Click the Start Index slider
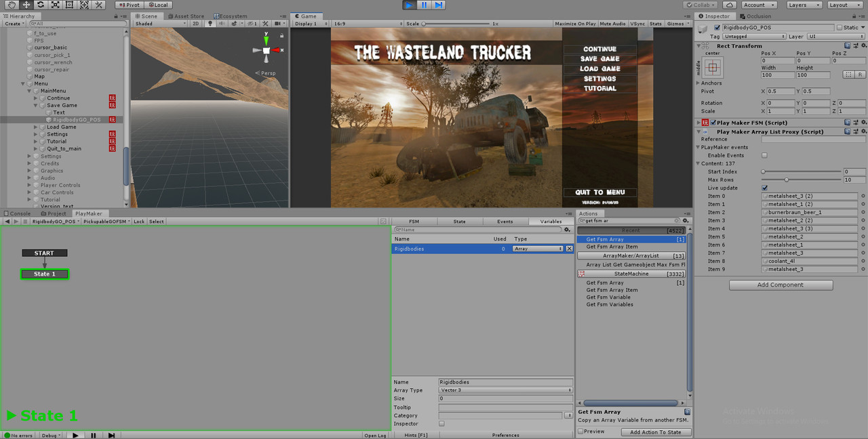Viewport: 868px width, 439px height. point(800,171)
